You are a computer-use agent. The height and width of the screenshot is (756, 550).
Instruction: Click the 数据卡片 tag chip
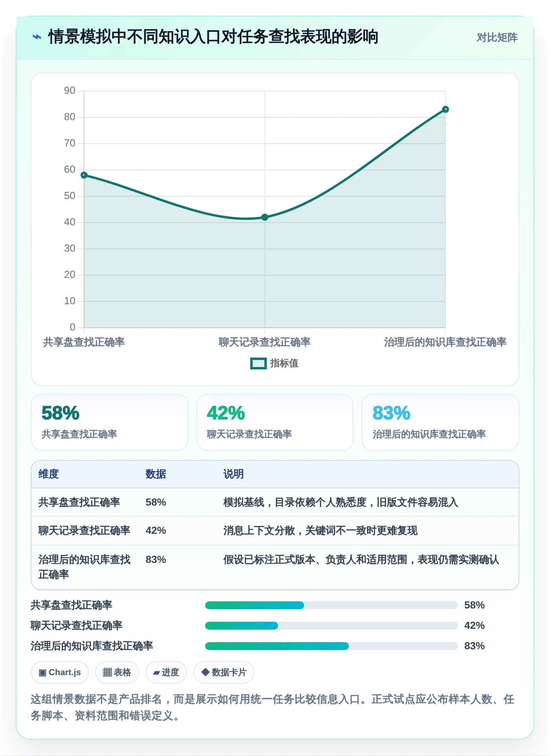(x=224, y=672)
